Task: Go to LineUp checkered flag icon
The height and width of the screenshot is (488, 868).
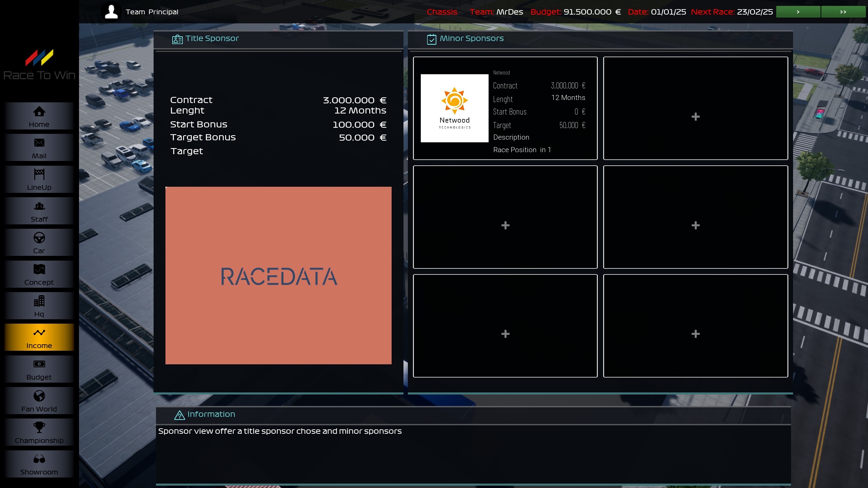Action: (39, 174)
